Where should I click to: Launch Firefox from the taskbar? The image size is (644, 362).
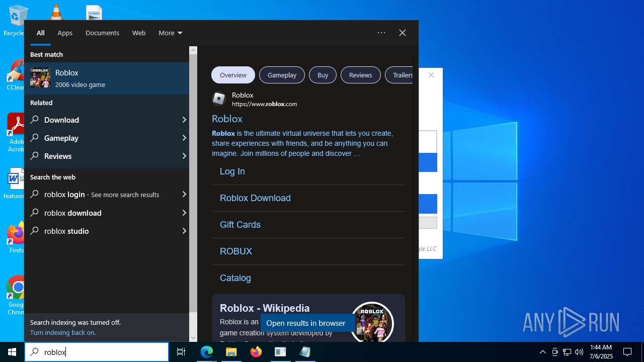tap(256, 352)
